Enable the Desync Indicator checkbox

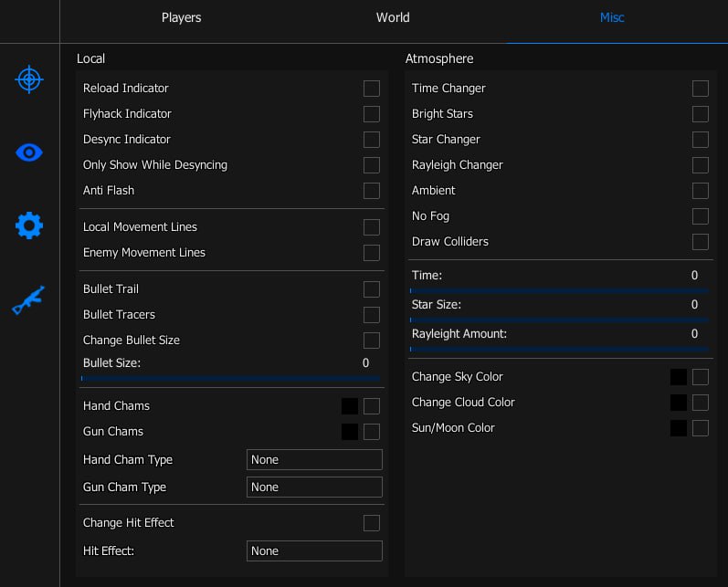click(x=372, y=139)
